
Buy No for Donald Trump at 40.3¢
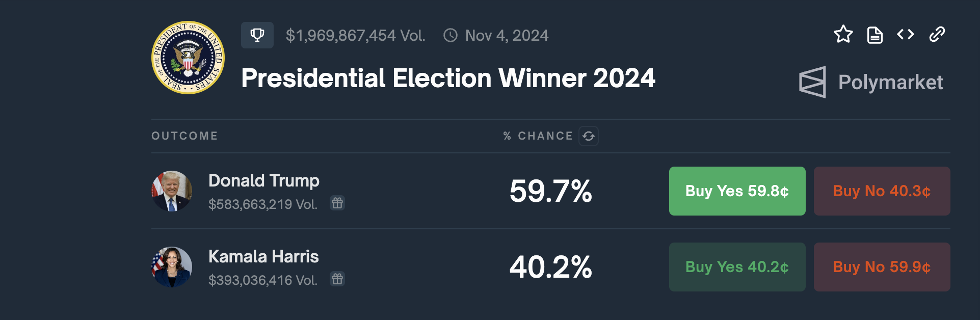click(882, 191)
